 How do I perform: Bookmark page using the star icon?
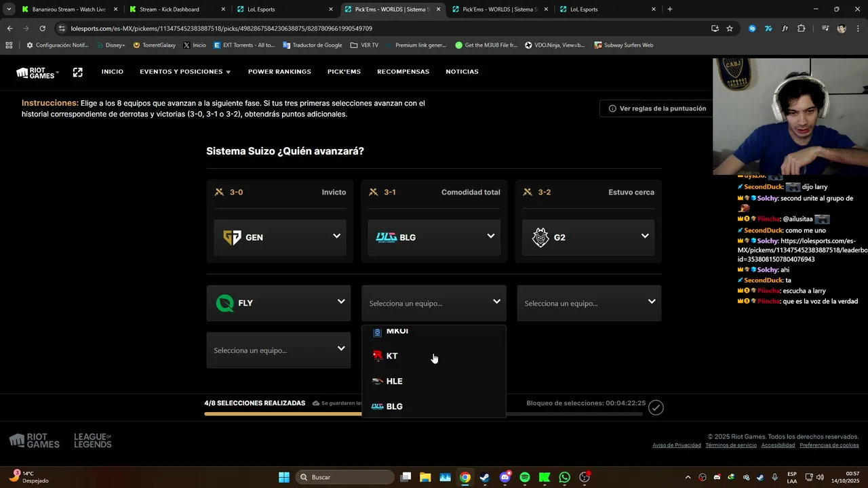point(730,28)
